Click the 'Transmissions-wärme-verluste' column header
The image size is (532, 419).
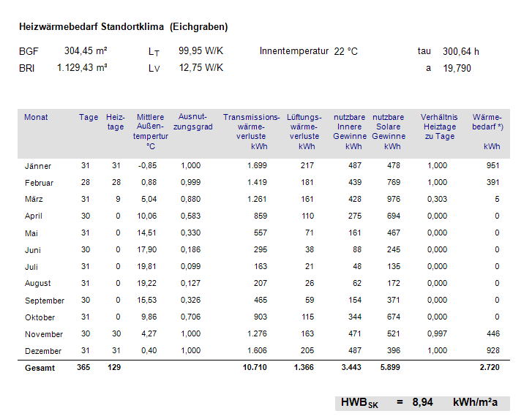pos(252,132)
